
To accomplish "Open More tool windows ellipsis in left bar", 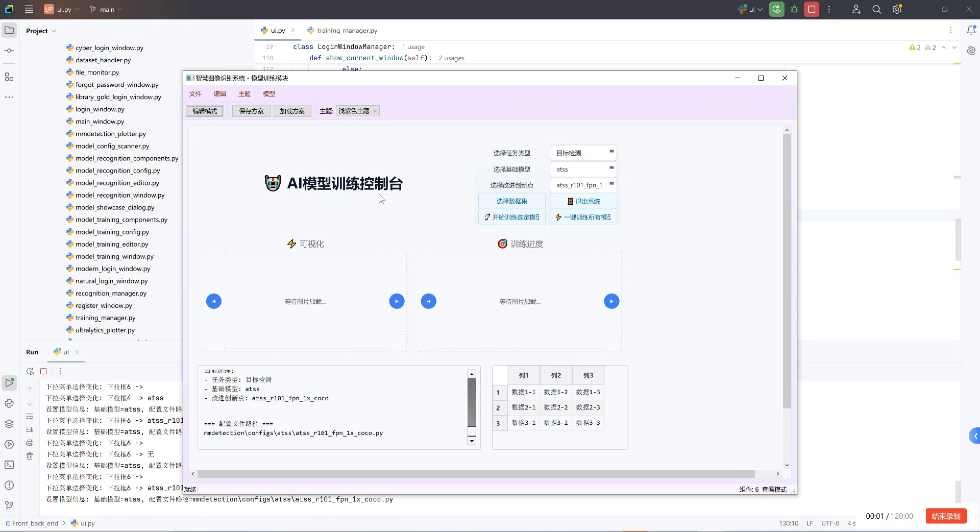I will 9,97.
